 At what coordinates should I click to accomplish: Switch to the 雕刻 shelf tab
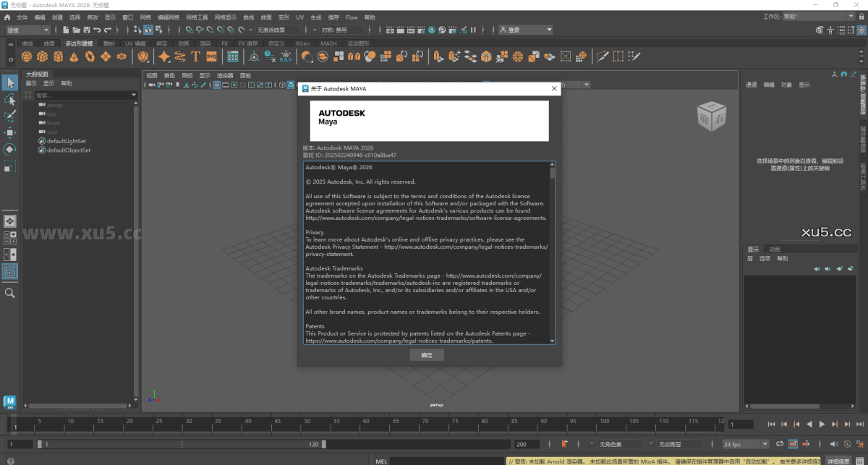(109, 43)
